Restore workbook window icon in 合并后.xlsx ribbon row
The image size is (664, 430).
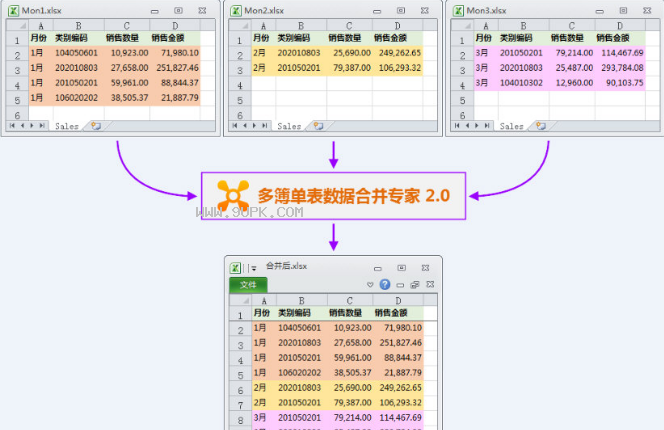pos(415,285)
